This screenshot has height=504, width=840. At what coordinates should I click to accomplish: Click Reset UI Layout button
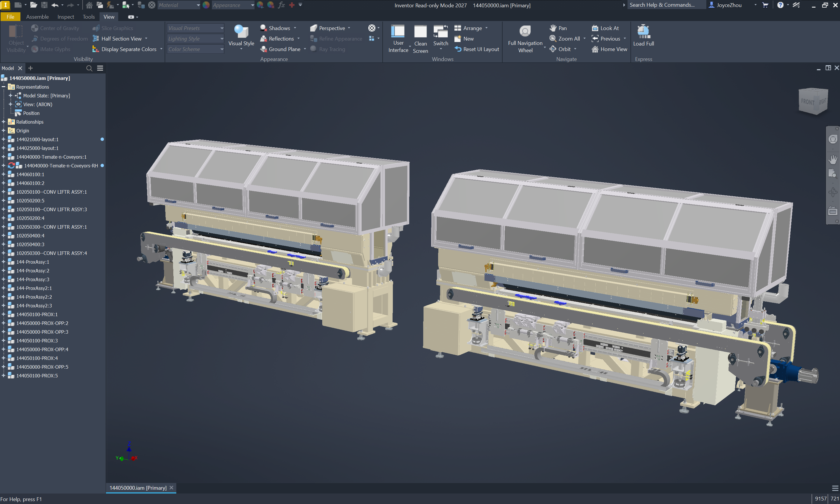pyautogui.click(x=476, y=49)
